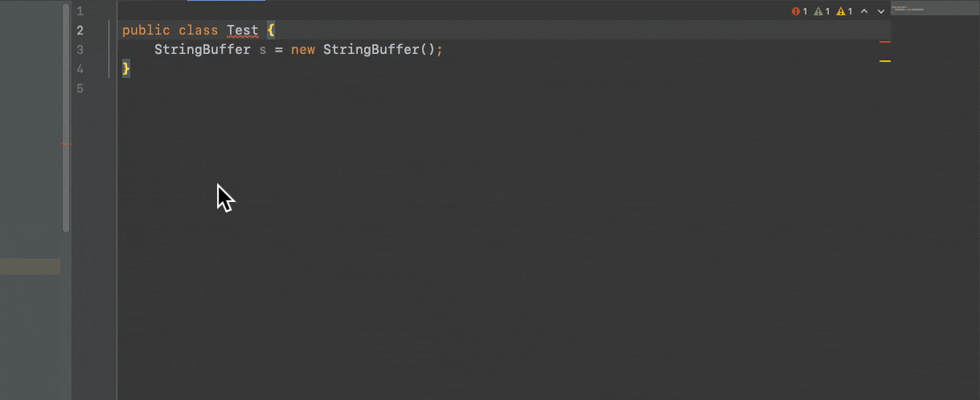Viewport: 980px width, 400px height.
Task: Click line number 5 in the gutter
Action: (x=80, y=89)
